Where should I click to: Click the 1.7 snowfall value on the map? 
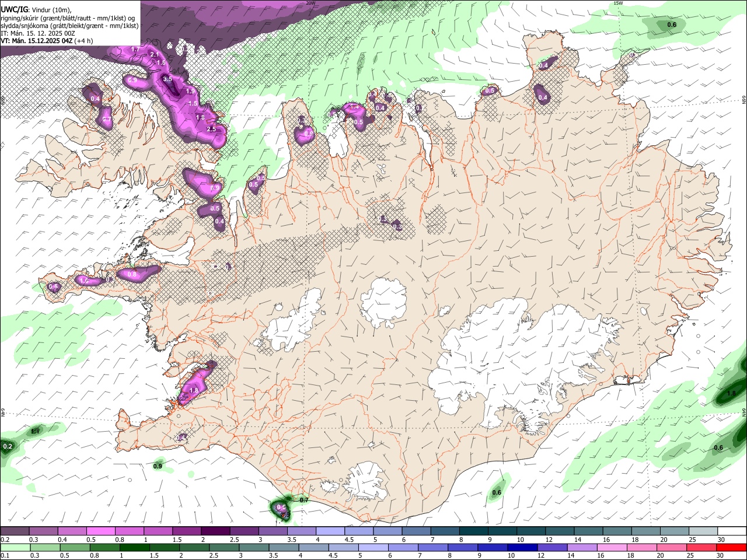pyautogui.click(x=135, y=50)
